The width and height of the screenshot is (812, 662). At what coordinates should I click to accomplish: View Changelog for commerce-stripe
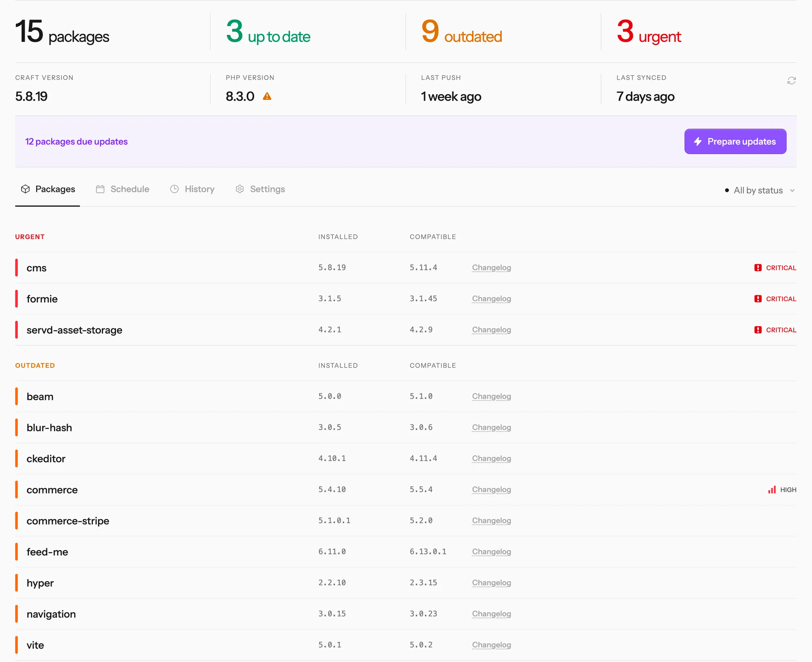pyautogui.click(x=491, y=520)
